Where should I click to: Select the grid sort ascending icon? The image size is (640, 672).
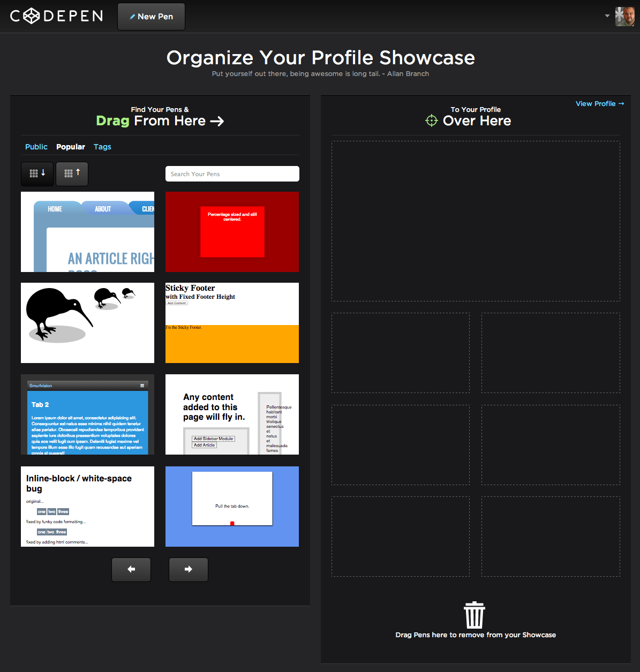pyautogui.click(x=72, y=173)
